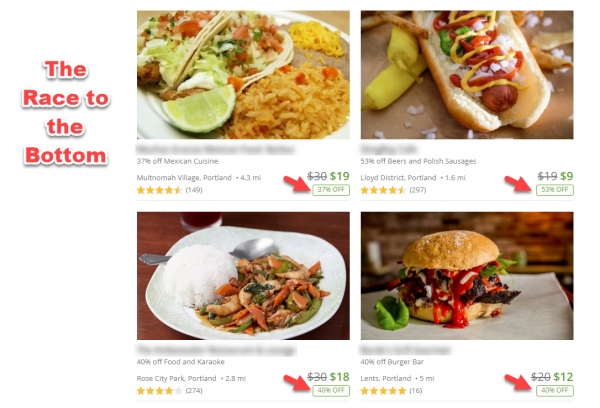Click the 40% OFF Burger Bar badge
The width and height of the screenshot is (600, 408).
[555, 391]
